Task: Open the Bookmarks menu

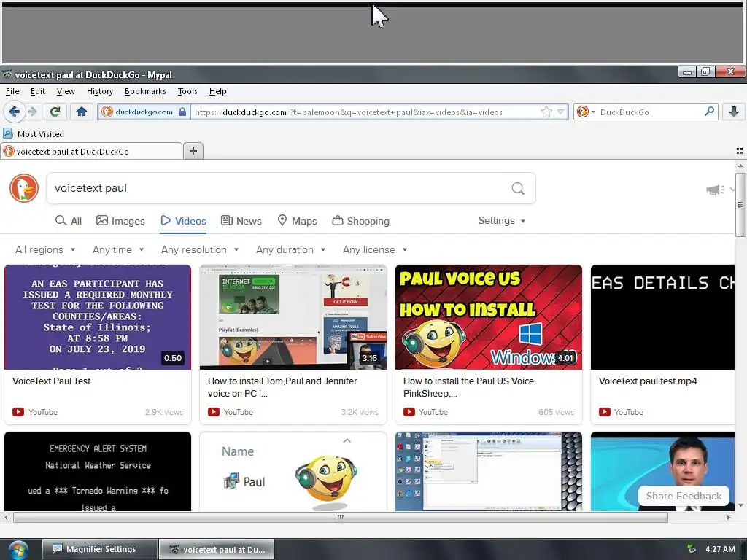Action: [145, 91]
